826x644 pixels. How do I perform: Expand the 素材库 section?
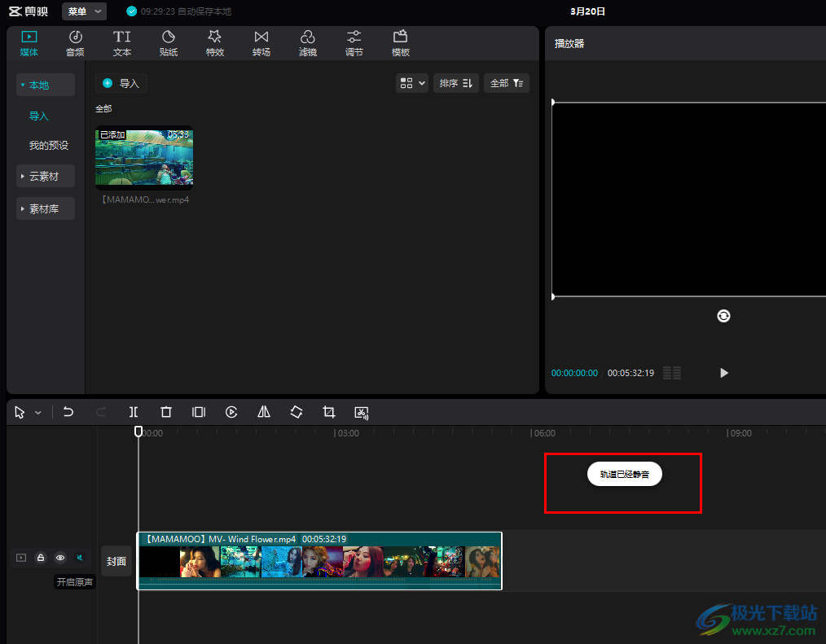point(46,208)
